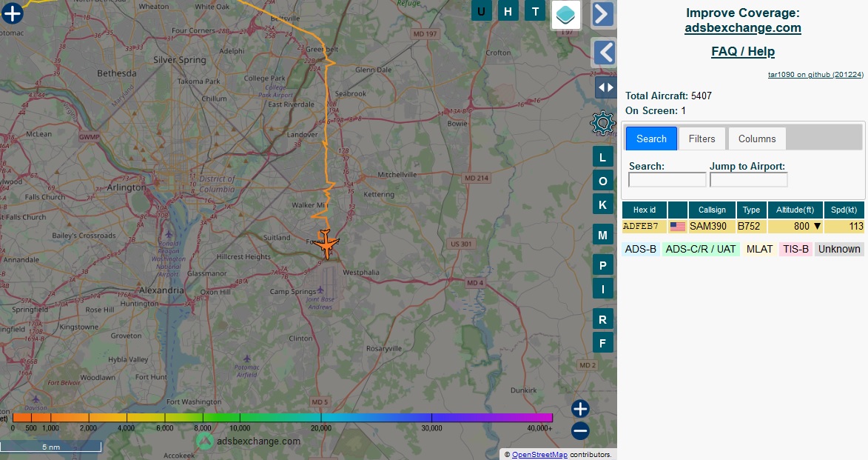The height and width of the screenshot is (460, 868).
Task: Open the FAQ / Help link
Action: [x=743, y=52]
